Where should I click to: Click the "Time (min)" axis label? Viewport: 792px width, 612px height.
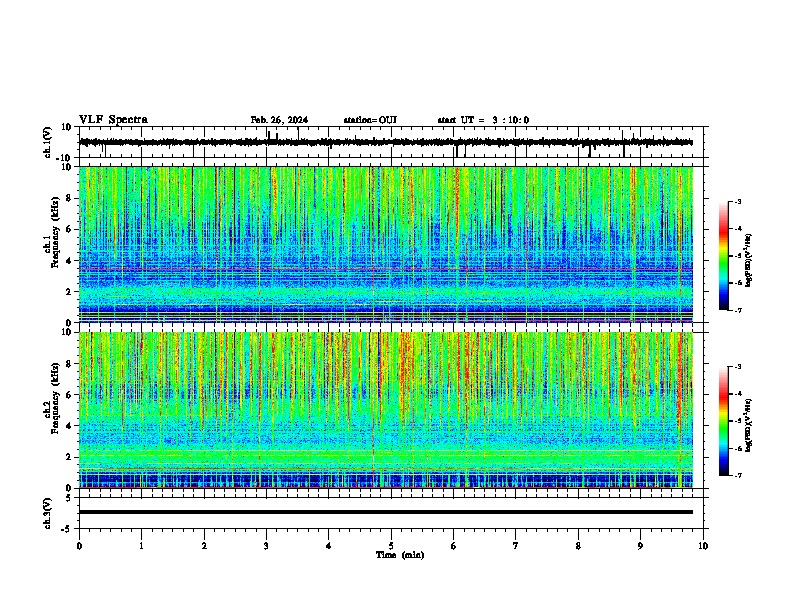coord(400,555)
